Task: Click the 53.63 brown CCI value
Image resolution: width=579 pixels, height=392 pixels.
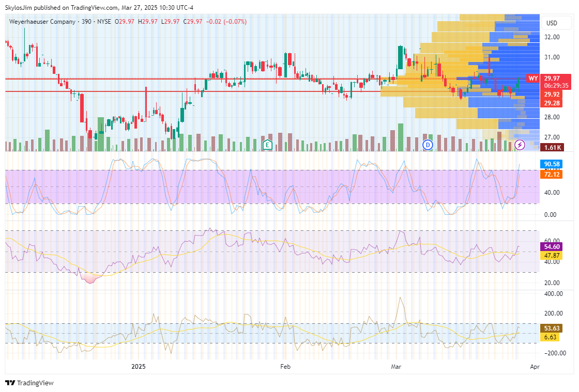Action: (x=552, y=328)
